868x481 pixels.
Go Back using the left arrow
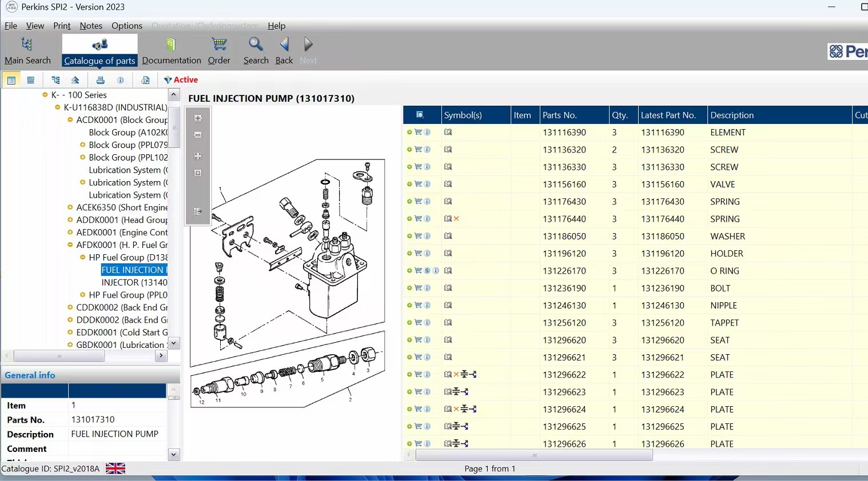click(284, 50)
